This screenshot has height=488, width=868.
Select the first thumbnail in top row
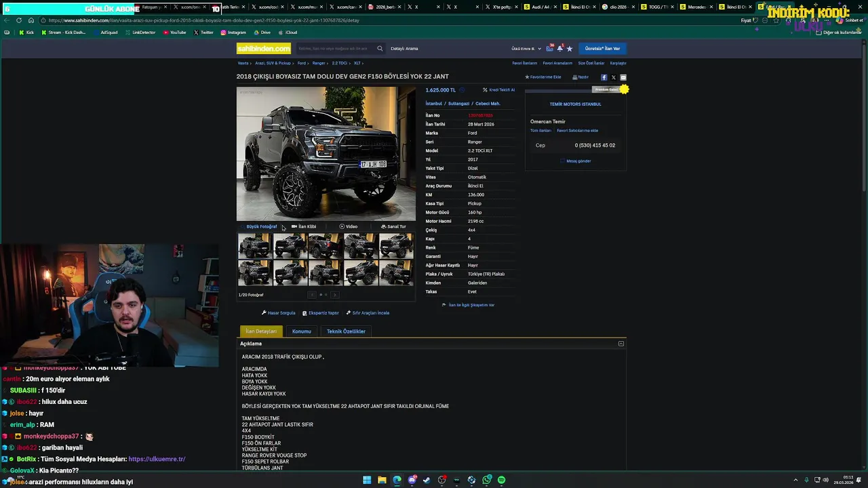[x=254, y=245]
